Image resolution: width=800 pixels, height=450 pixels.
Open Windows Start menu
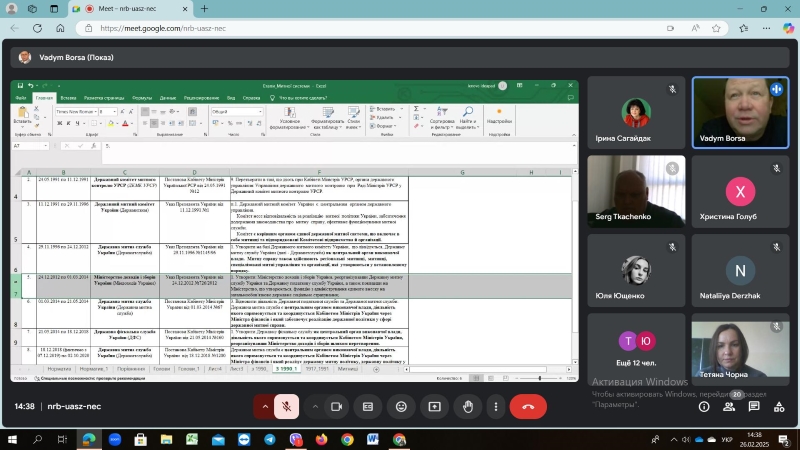(12, 439)
